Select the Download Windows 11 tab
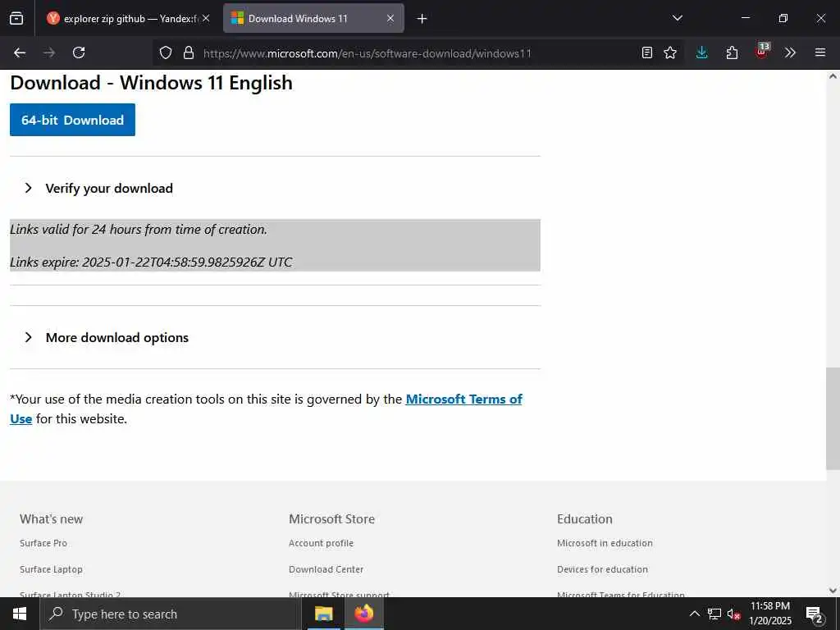Image resolution: width=840 pixels, height=630 pixels. coord(313,18)
